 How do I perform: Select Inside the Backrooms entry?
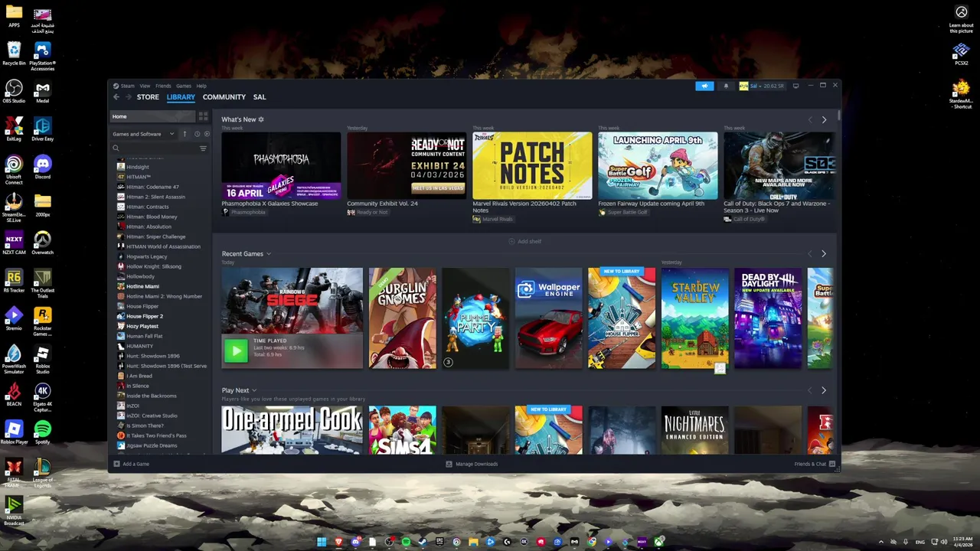(151, 396)
